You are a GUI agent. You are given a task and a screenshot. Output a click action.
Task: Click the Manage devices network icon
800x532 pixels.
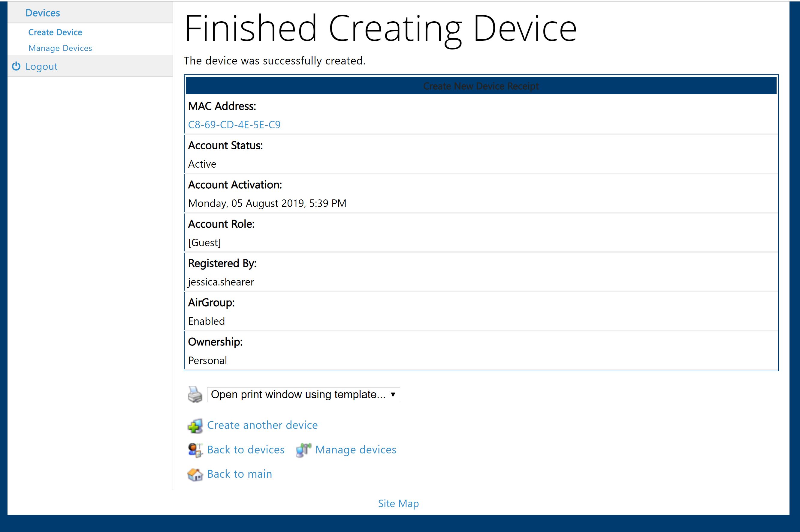click(x=303, y=450)
